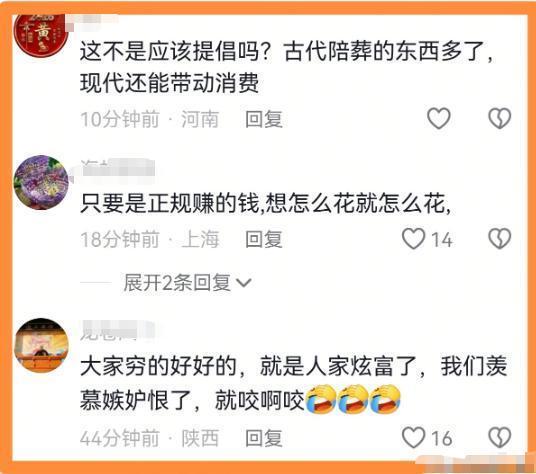
Task: Select the comment starting 大家穷的好好的
Action: click(x=293, y=383)
